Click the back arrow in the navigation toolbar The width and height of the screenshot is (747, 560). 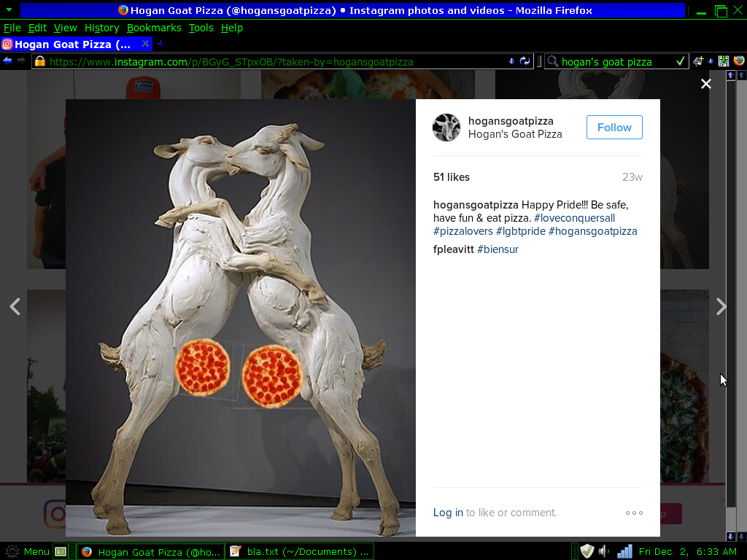click(7, 61)
